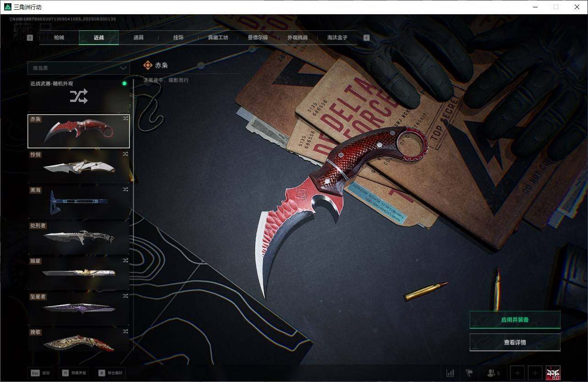This screenshot has height=382, width=588.
Task: Click the 近战武器-随机外观 label
Action: (51, 84)
